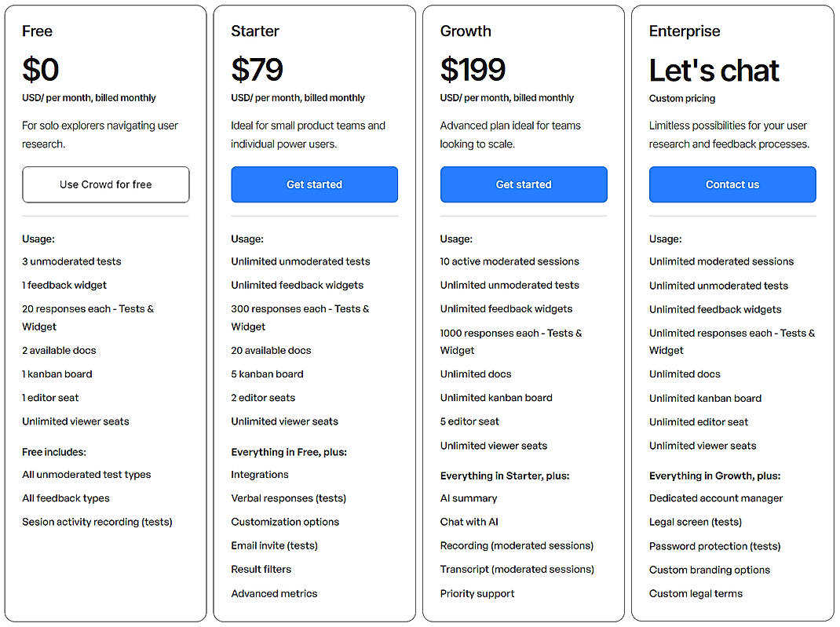The image size is (840, 627).
Task: Click 'AI summary' in Growth feature list
Action: [x=469, y=498]
